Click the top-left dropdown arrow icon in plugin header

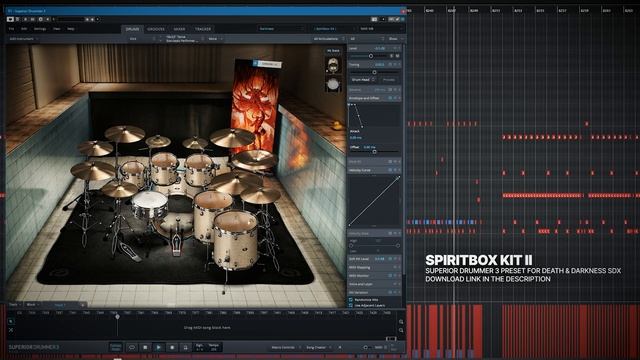click(x=11, y=19)
